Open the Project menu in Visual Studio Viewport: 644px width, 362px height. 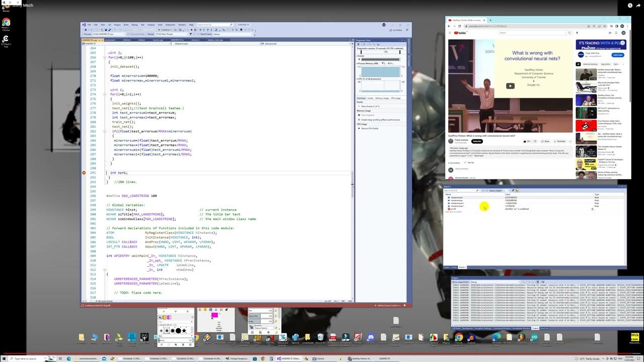(x=117, y=25)
